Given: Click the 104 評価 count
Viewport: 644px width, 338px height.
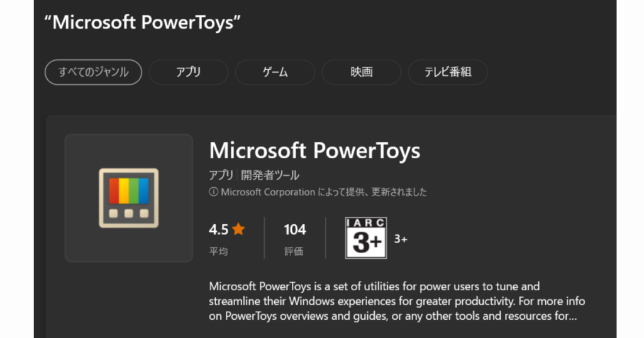Looking at the screenshot, I should point(294,239).
